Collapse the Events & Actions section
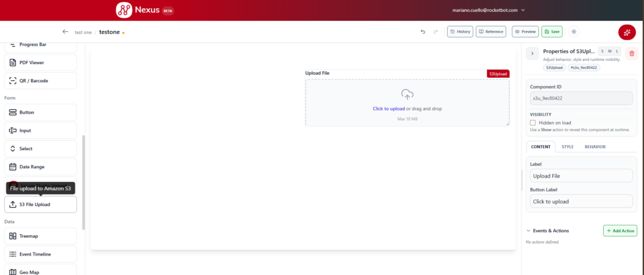Image resolution: width=644 pixels, height=275 pixels. 528,231
